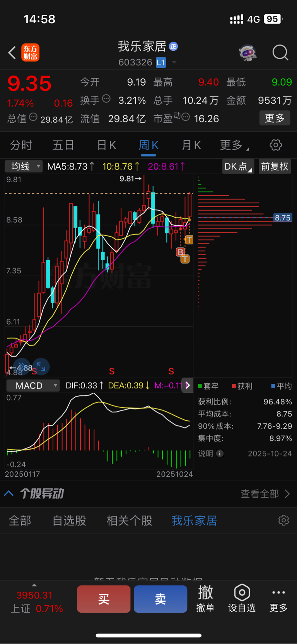Tap the MACD indicator next arrow
Image resolution: width=297 pixels, height=644 pixels.
188,385
